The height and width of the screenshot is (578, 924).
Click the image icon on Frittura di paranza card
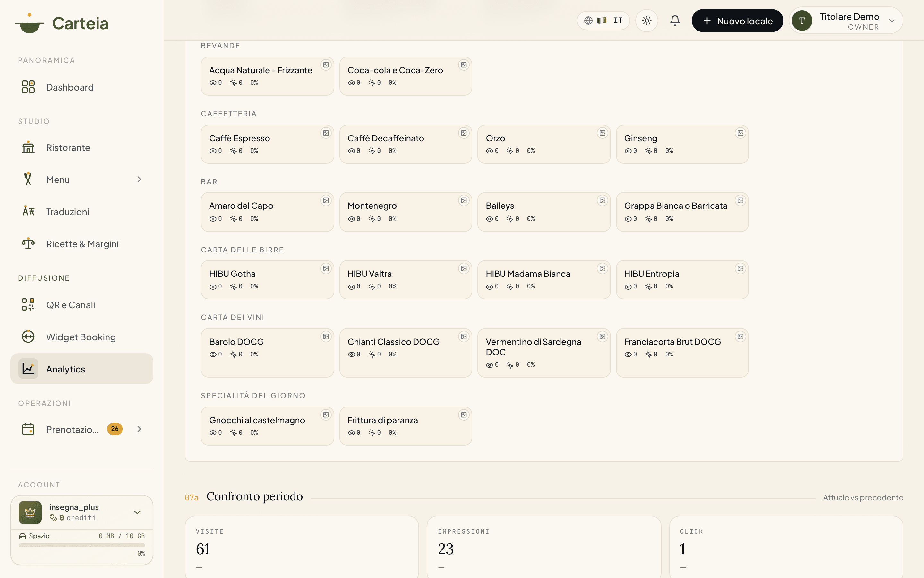tap(464, 415)
